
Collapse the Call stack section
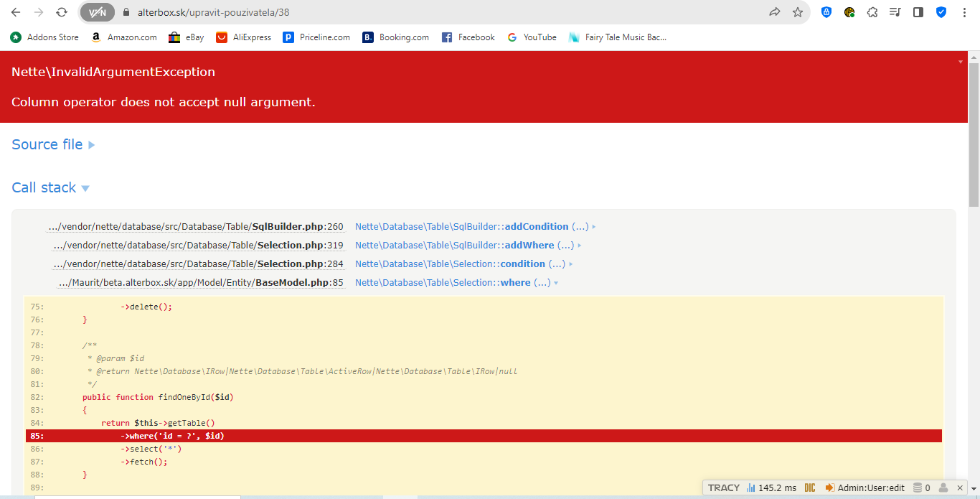click(x=50, y=187)
